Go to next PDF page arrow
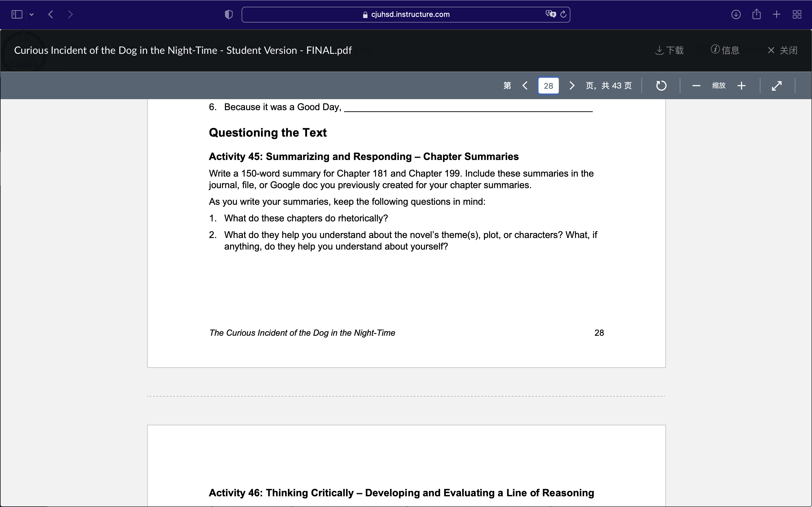The image size is (812, 507). (x=572, y=86)
